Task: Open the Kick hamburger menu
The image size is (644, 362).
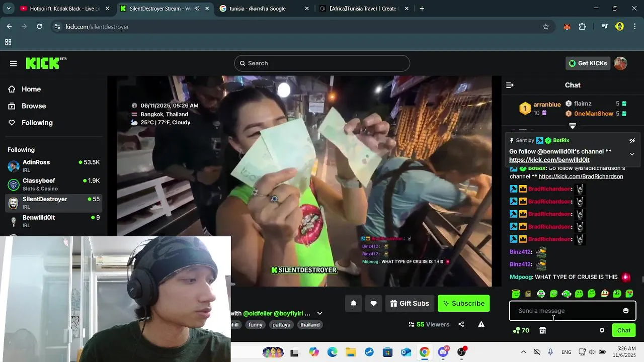Action: click(14, 63)
